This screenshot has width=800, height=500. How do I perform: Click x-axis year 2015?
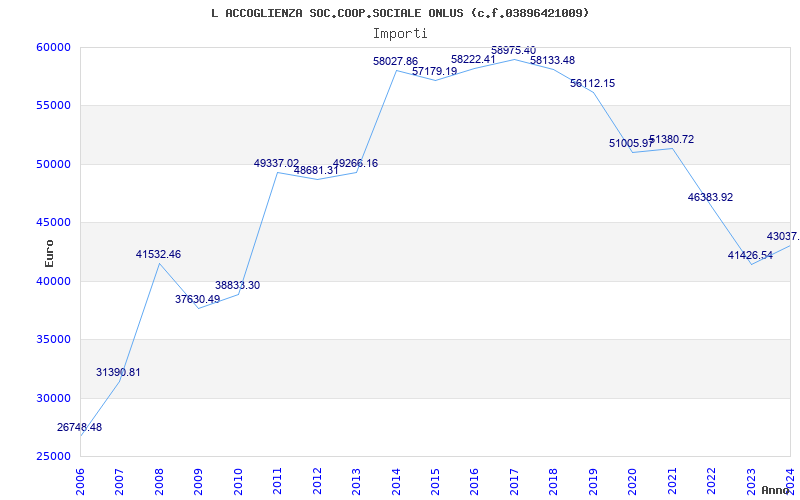[435, 482]
